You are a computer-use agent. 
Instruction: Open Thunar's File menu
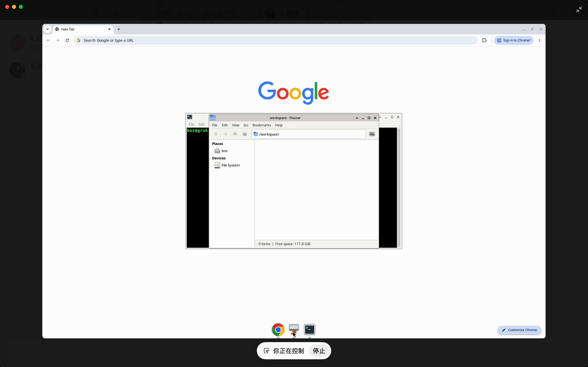[215, 125]
